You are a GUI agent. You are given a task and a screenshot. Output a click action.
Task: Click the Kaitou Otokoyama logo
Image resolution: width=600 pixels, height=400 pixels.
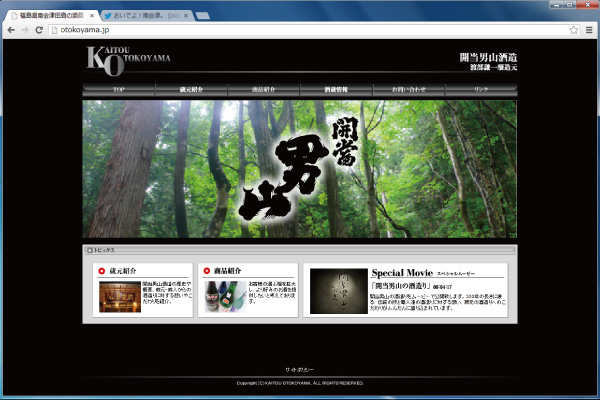coord(128,60)
